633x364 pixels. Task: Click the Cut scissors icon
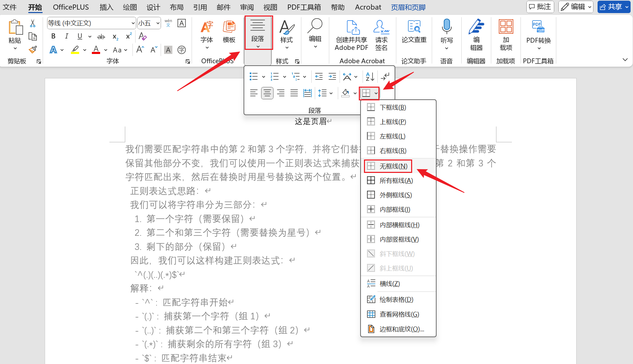pos(33,23)
